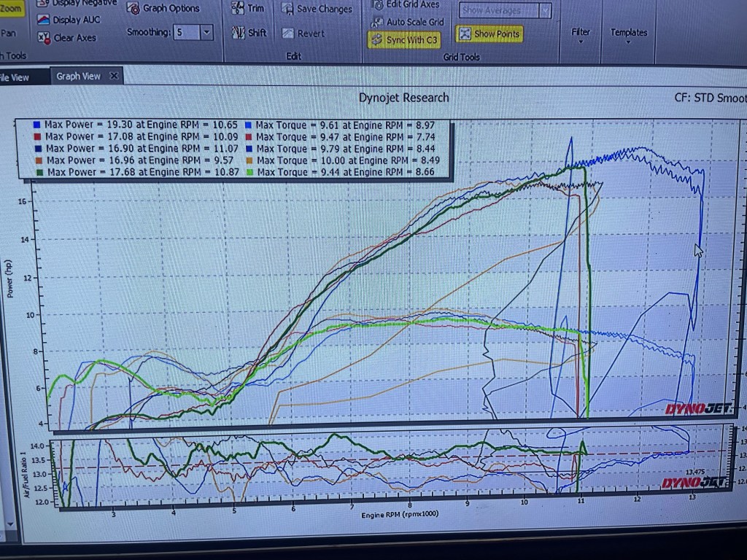Close the Graph View tab
Screen dimensions: 747x560
coord(114,76)
